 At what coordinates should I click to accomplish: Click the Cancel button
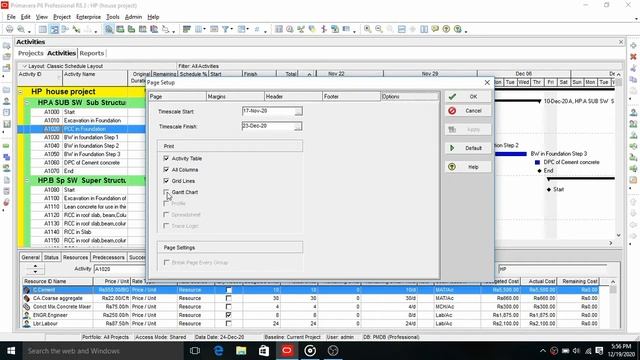pyautogui.click(x=468, y=111)
